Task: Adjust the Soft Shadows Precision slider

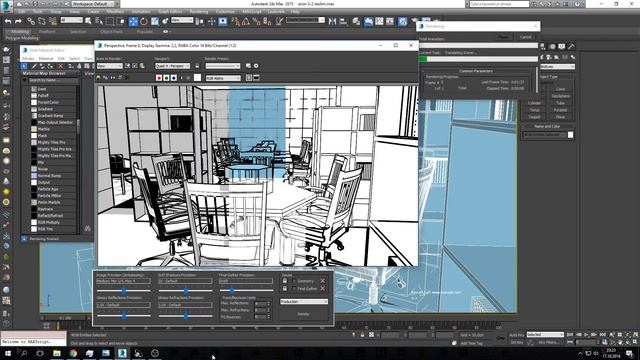Action: (185, 291)
